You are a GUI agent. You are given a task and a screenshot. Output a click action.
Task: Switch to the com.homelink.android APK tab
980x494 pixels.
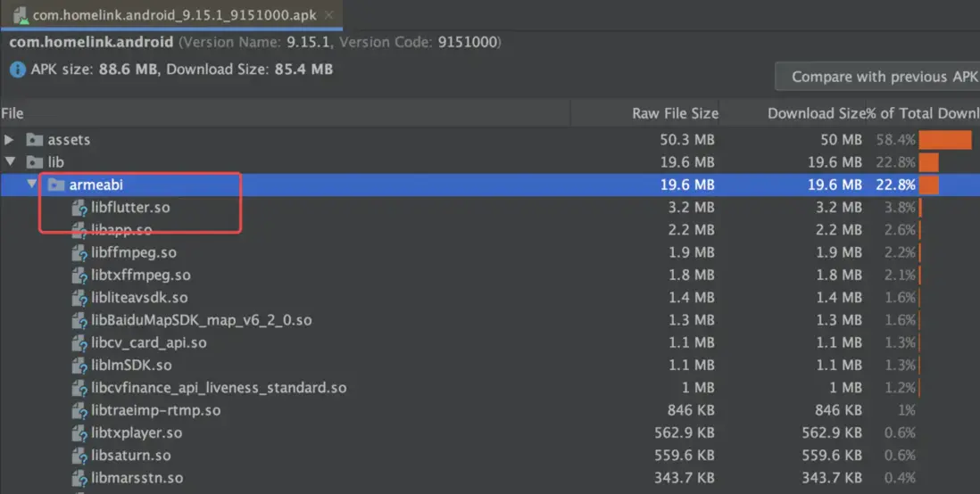pyautogui.click(x=169, y=15)
